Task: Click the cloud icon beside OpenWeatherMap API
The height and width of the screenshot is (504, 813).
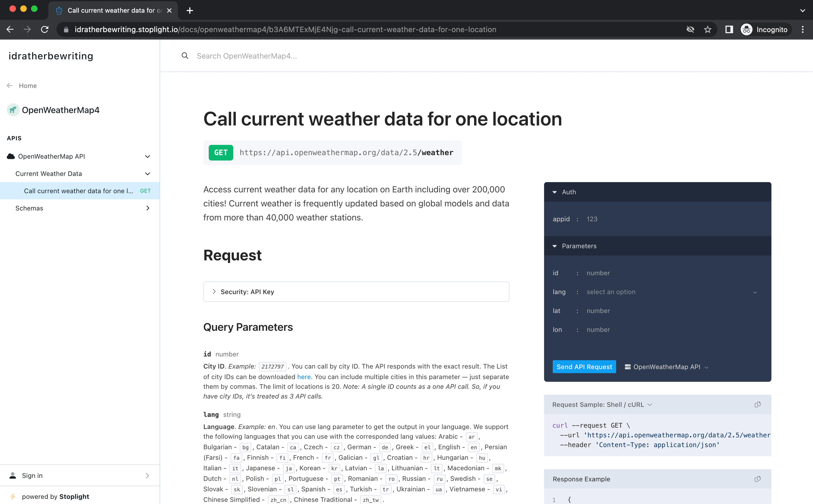Action: tap(10, 156)
